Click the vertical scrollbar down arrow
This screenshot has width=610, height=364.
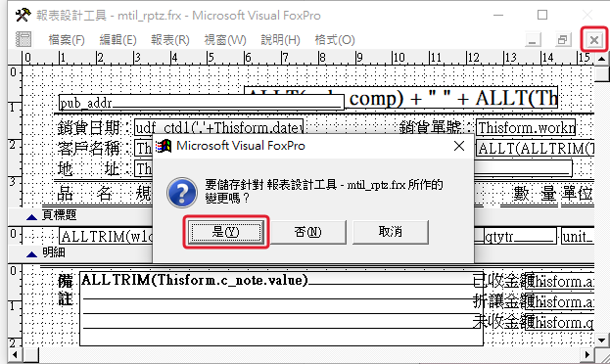tap(602, 341)
